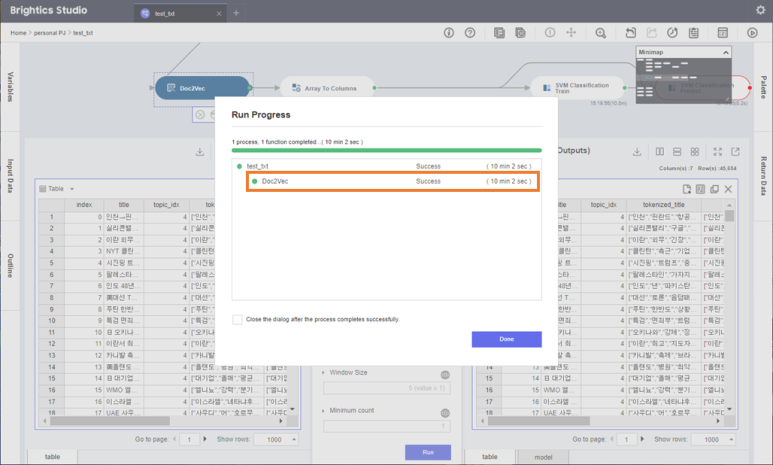Toggle the Minimum count variable button
Screen dimensions: 773x465
[445, 413]
